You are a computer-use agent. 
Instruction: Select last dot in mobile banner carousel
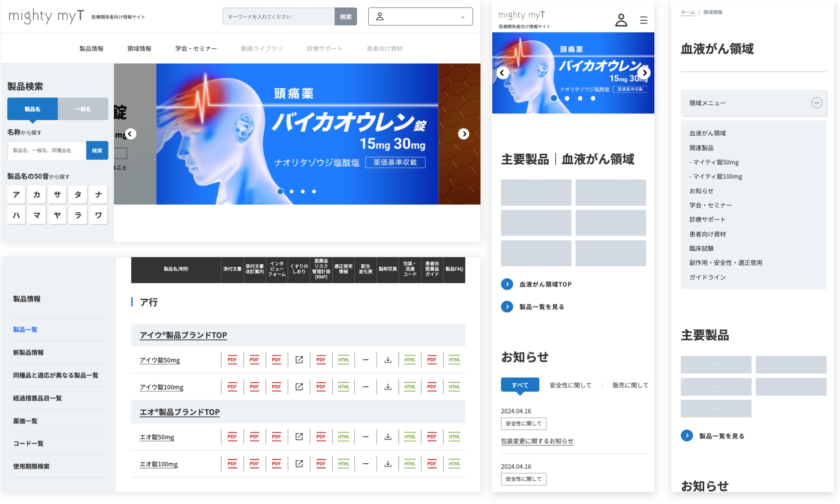[593, 98]
